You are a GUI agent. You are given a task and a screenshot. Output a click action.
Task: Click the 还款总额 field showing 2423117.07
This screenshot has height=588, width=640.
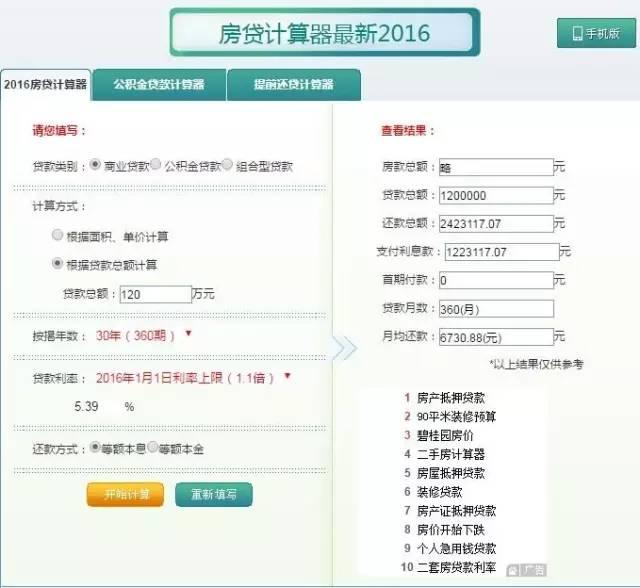click(496, 224)
